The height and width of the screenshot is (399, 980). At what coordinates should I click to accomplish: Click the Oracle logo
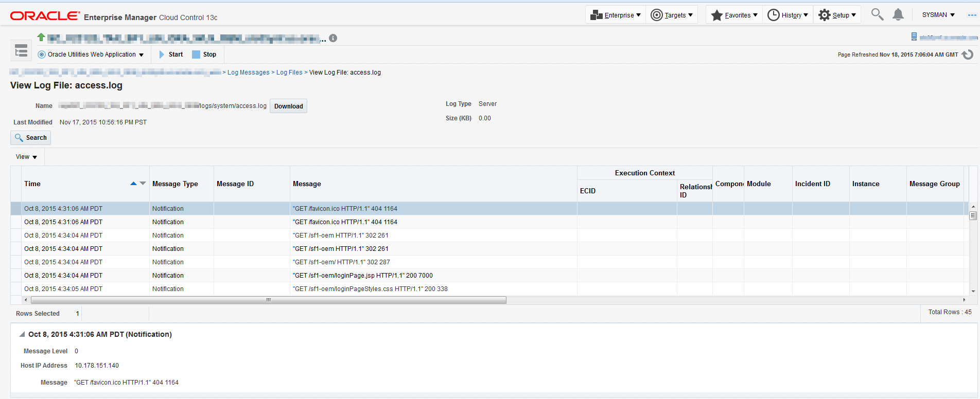[x=45, y=16]
